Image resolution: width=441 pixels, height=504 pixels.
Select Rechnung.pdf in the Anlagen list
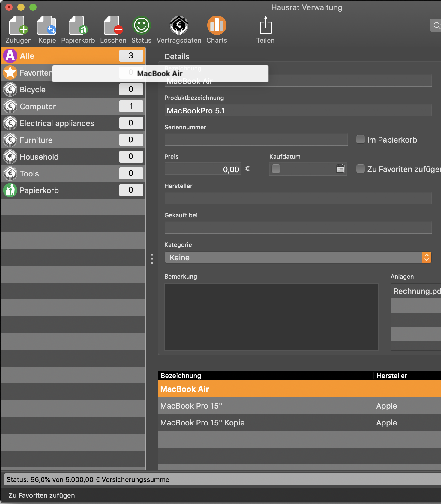pyautogui.click(x=416, y=291)
